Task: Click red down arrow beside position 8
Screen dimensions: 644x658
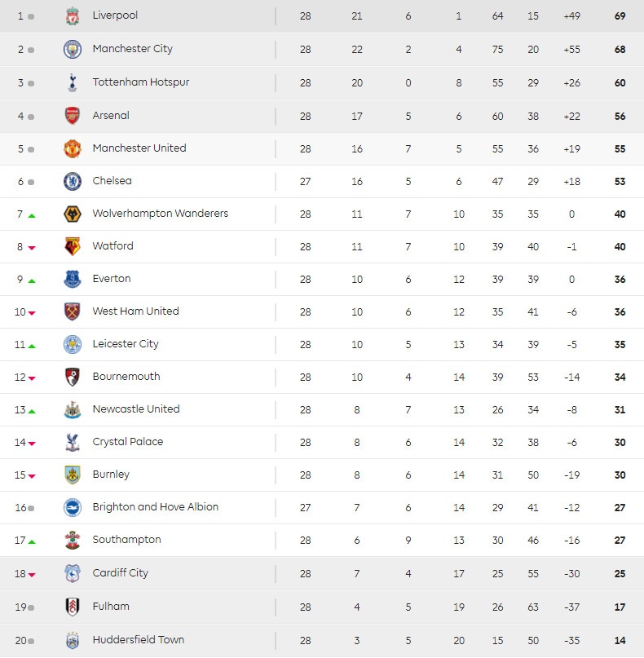Action: tap(32, 248)
